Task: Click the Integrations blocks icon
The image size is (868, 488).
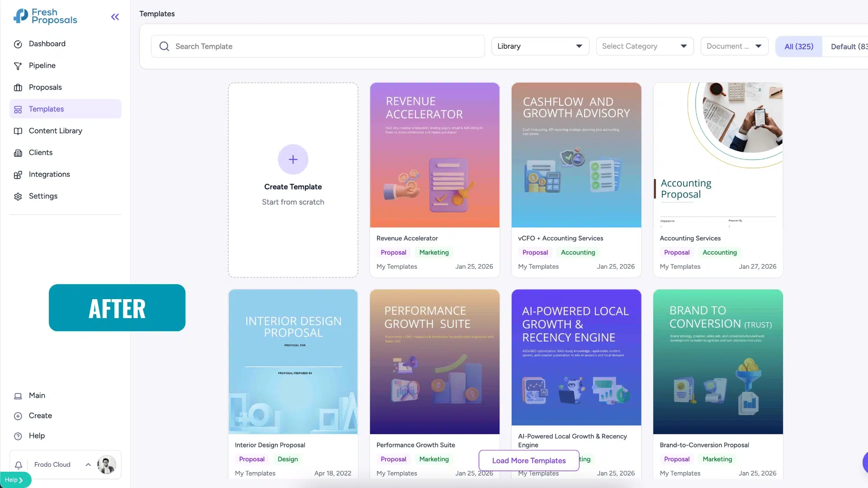Action: 18,175
